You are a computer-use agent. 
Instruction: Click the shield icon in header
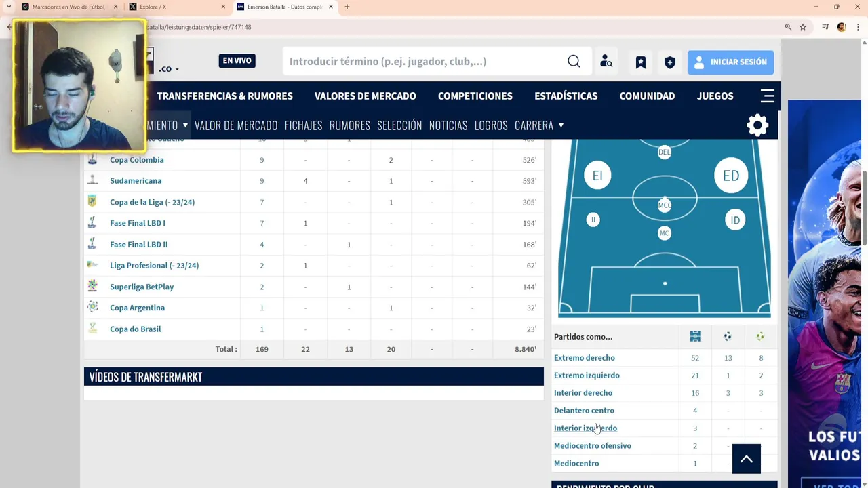(x=669, y=62)
